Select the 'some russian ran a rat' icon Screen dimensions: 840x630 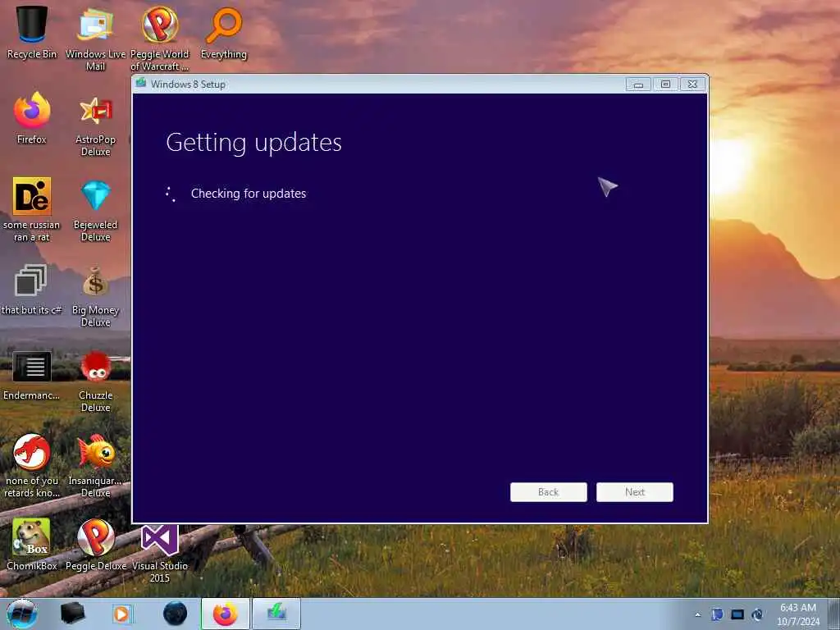(32, 209)
